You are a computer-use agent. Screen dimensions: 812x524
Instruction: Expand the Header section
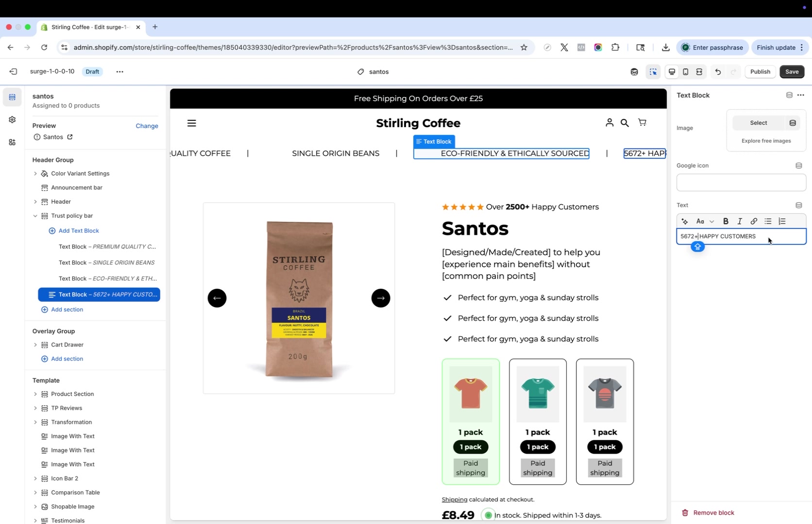(x=35, y=202)
